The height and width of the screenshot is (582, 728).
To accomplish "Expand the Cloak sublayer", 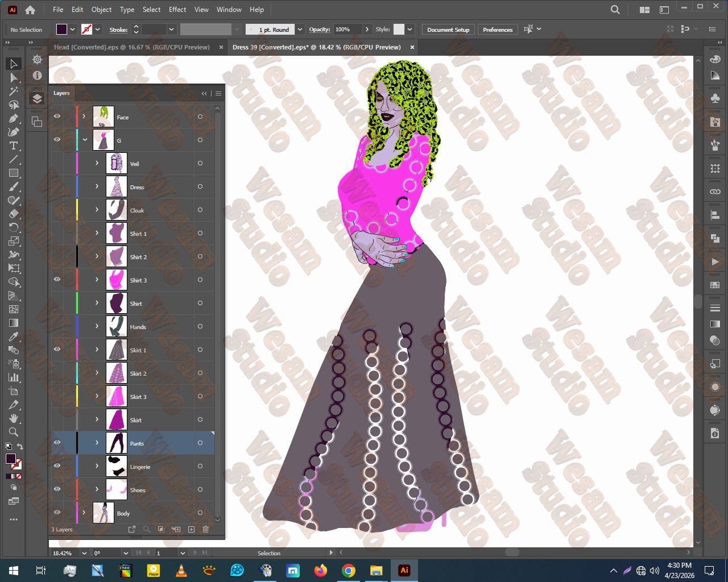I will click(97, 210).
